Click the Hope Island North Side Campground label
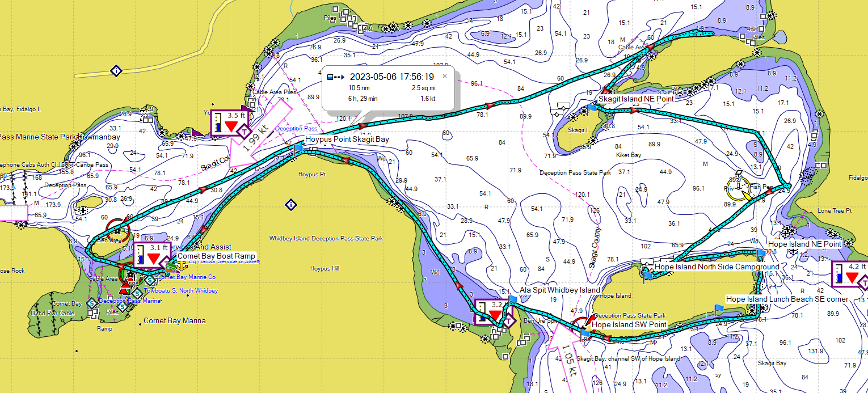868x393 pixels. [717, 267]
